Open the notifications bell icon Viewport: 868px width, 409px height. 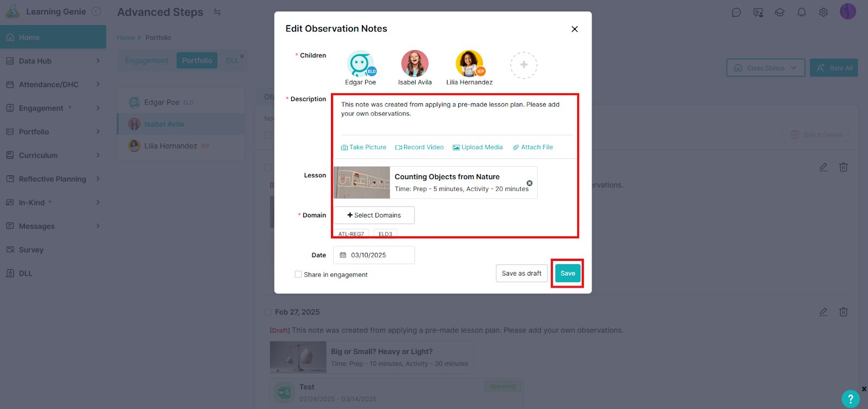(x=801, y=12)
